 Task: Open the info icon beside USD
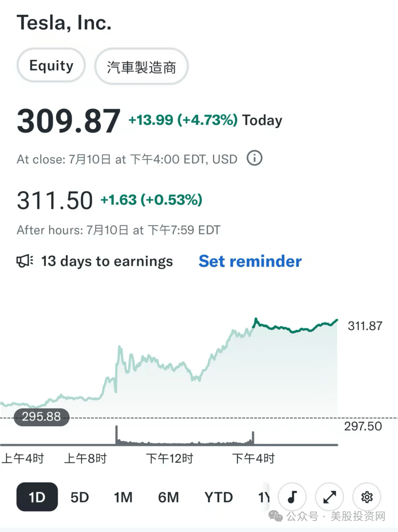[x=255, y=158]
